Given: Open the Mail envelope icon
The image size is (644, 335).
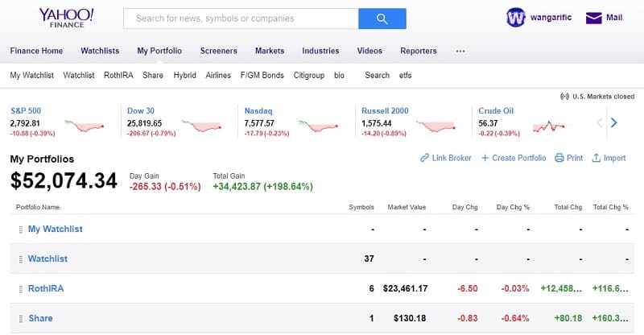Looking at the screenshot, I should 594,18.
